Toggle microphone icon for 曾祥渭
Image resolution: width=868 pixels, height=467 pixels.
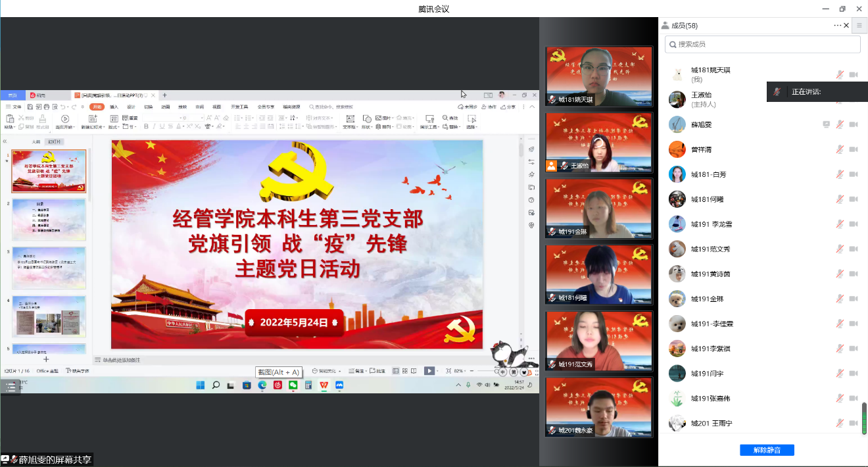[x=840, y=149]
